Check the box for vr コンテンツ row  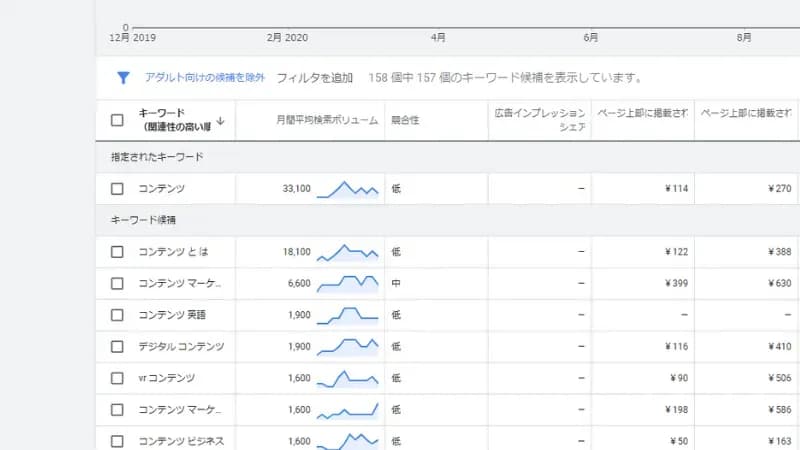coord(117,379)
